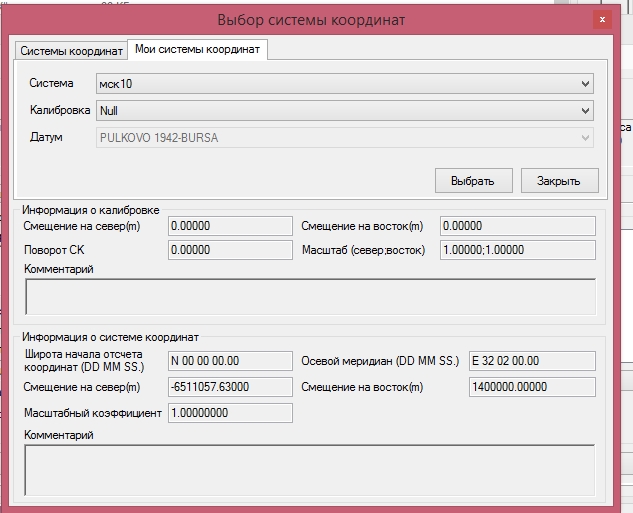Screen dimensions: 633x513
Task: Click the Широта начала отсчета field
Action: pos(229,361)
